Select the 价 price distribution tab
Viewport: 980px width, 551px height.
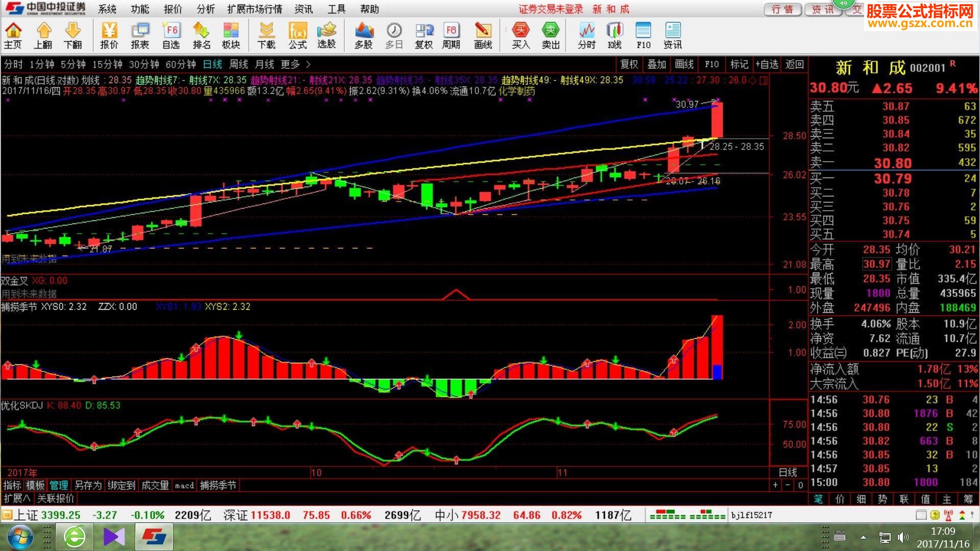(x=840, y=499)
